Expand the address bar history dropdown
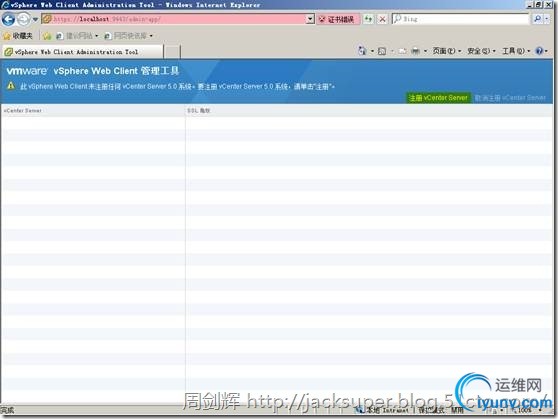558x419 pixels. pyautogui.click(x=310, y=19)
